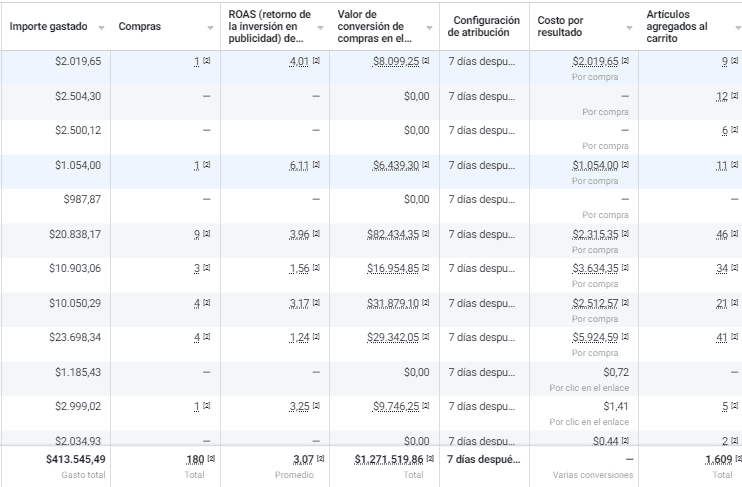Click footnote icon beside cost $5.924,59

tap(625, 337)
